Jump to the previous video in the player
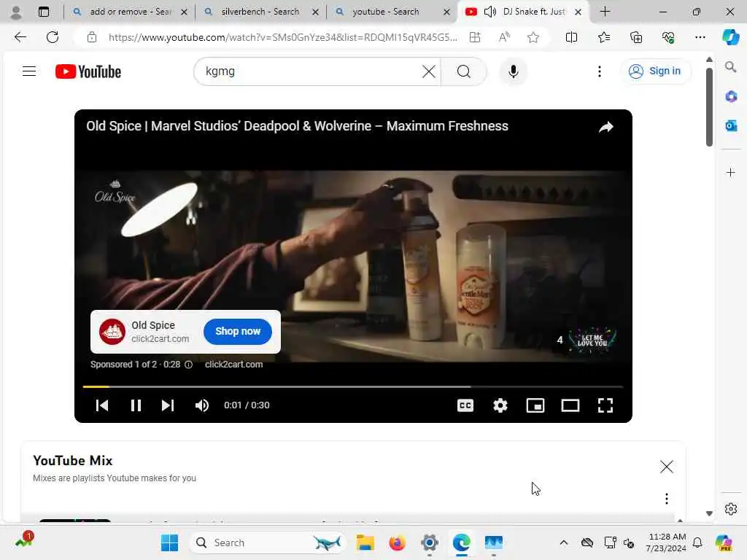747x560 pixels. tap(102, 405)
